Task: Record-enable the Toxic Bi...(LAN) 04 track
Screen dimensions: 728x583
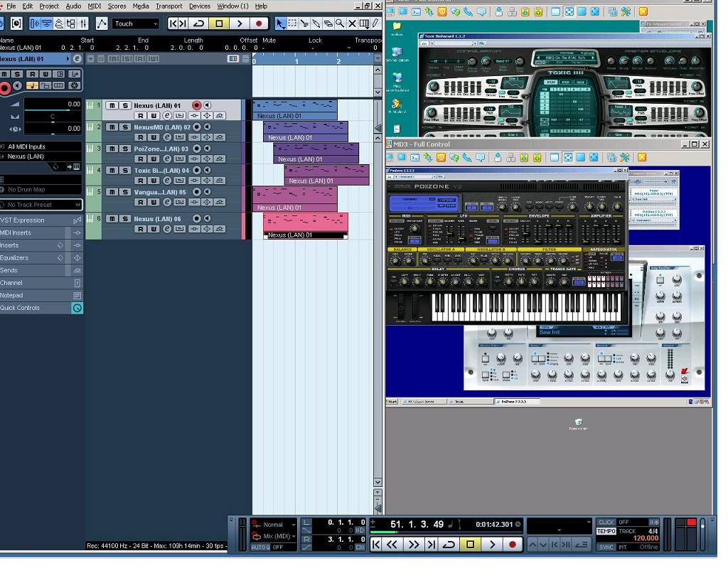Action: point(197,171)
